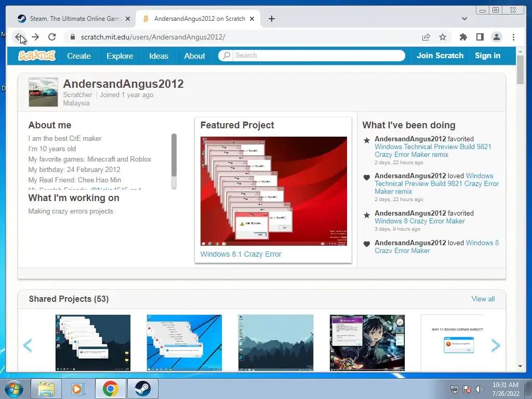Click the browser forward arrow
This screenshot has height=399, width=532.
(x=35, y=37)
